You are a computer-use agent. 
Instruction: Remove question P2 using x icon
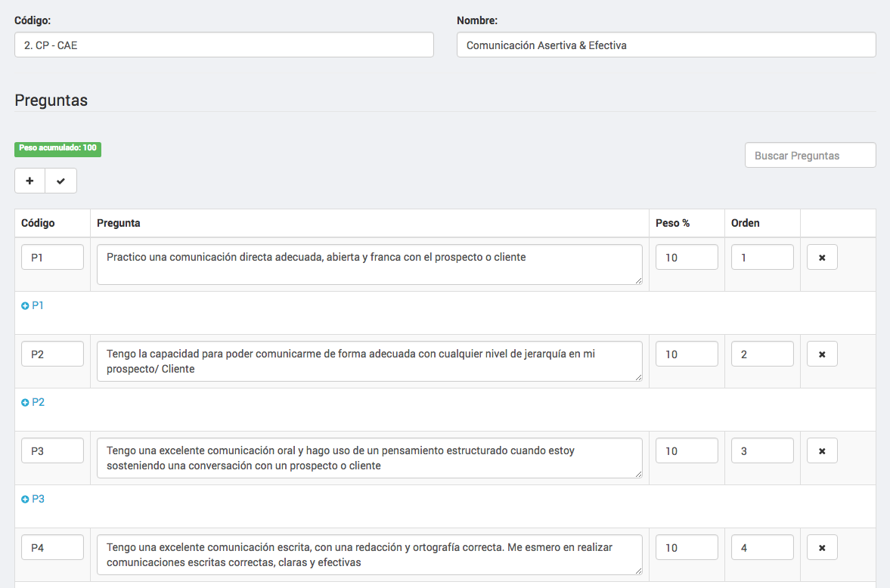[x=822, y=354]
